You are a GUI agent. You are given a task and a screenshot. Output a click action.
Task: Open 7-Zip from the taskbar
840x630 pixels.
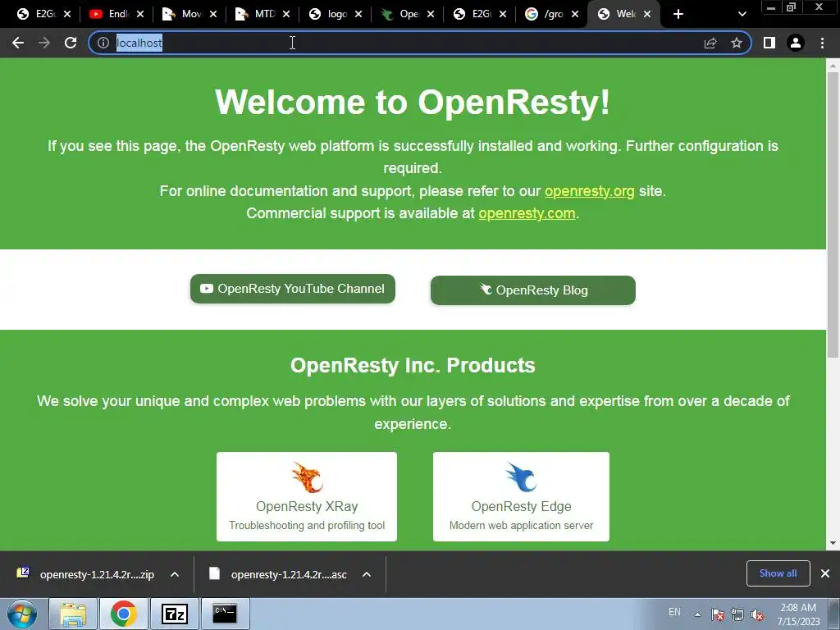(175, 614)
